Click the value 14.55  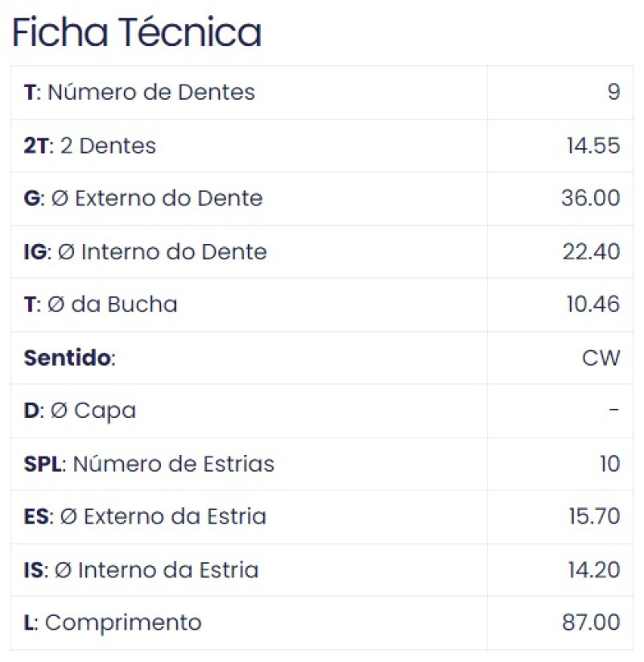click(x=592, y=146)
